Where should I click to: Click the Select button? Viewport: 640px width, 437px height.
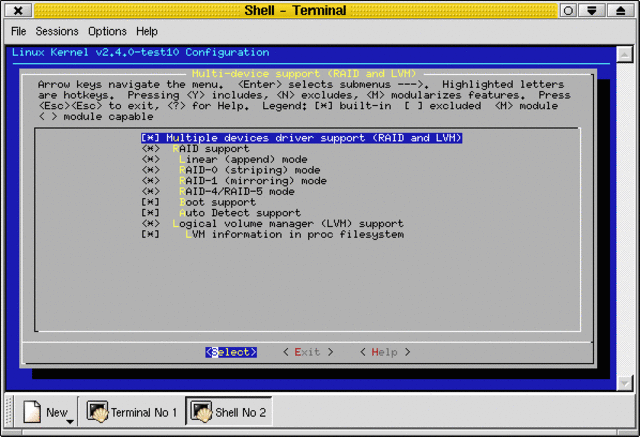[231, 352]
